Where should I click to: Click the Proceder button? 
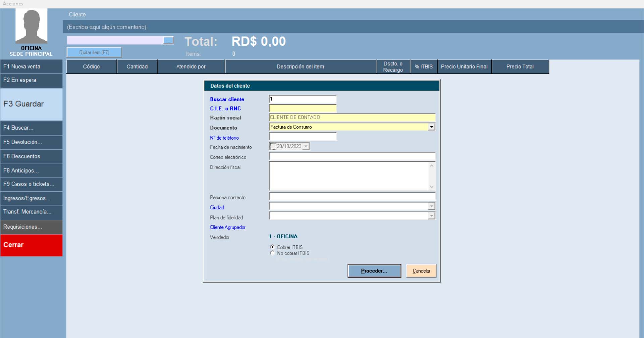pyautogui.click(x=374, y=271)
